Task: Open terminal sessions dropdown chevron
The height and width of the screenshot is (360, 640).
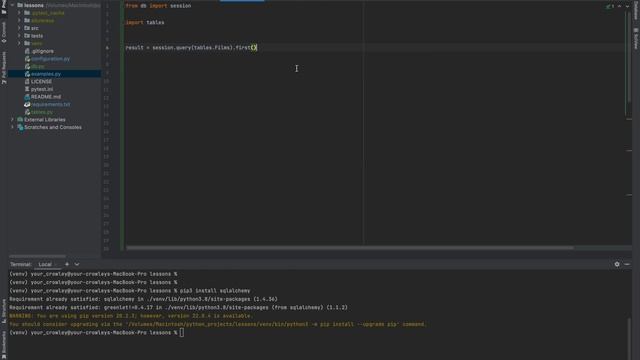Action: (77, 264)
